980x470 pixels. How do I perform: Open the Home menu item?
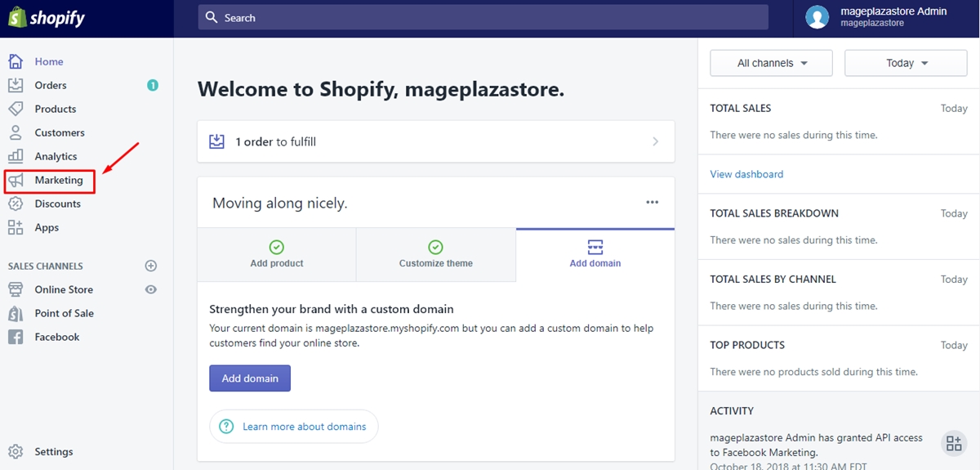(49, 61)
